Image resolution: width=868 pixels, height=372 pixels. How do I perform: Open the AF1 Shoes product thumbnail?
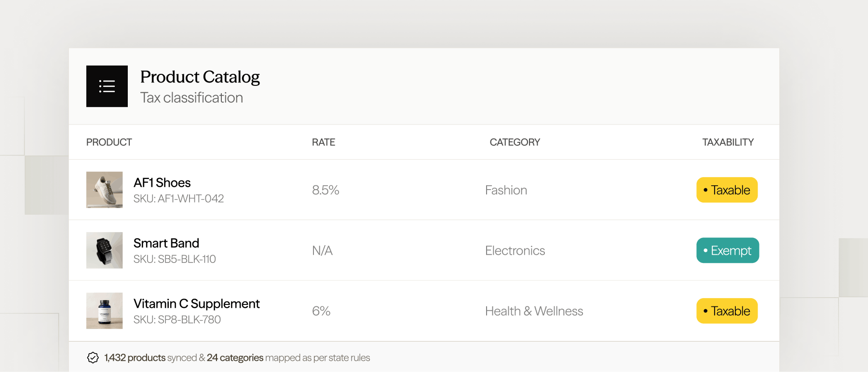(x=104, y=190)
